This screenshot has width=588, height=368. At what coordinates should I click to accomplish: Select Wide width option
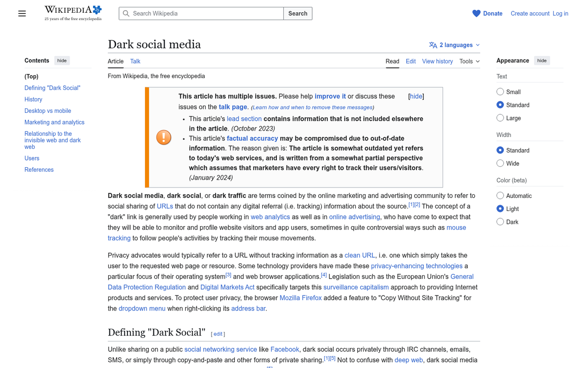point(500,163)
